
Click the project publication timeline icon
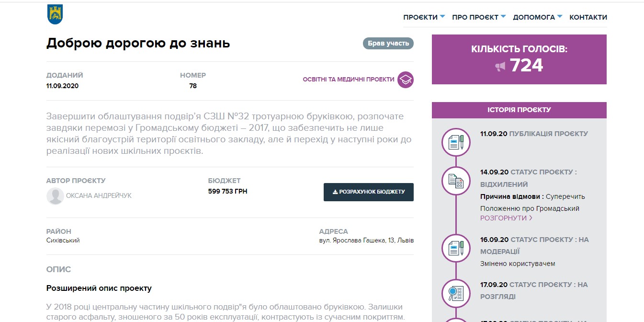tap(456, 142)
